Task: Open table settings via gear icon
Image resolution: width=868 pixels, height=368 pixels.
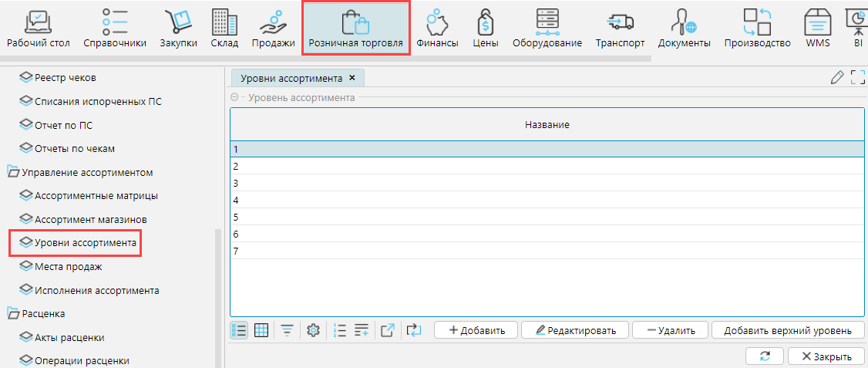Action: pos(313,330)
